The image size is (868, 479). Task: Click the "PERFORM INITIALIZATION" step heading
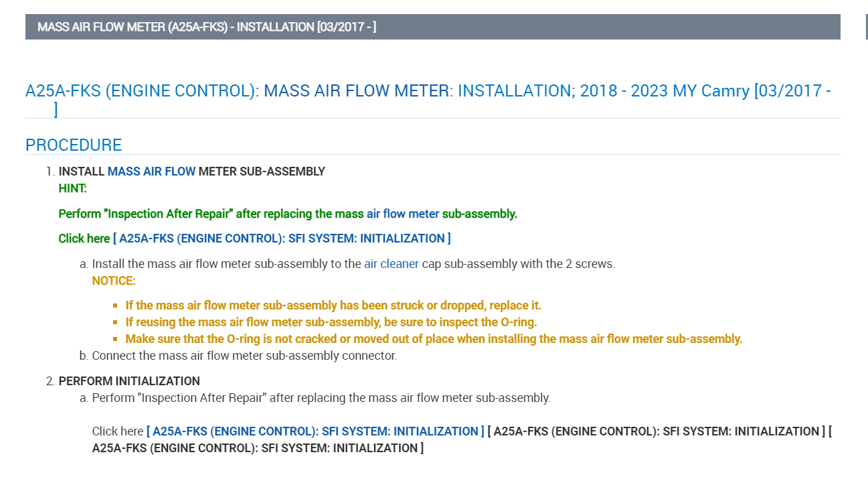tap(129, 381)
